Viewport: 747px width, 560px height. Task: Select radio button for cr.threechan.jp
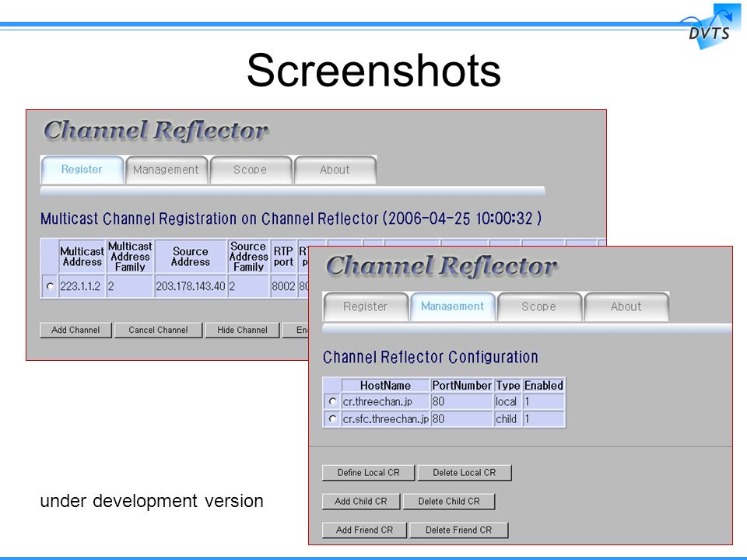(x=332, y=401)
